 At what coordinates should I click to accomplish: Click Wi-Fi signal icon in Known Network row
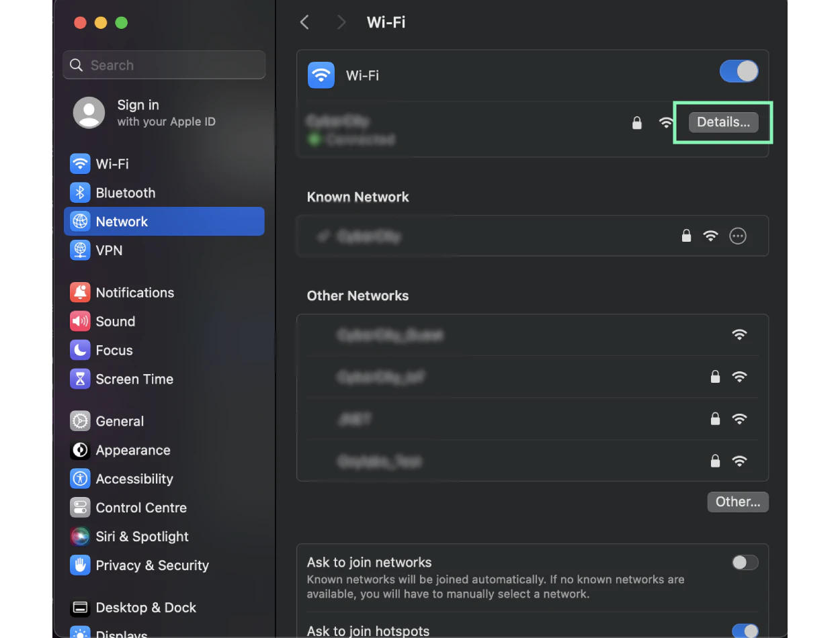click(710, 236)
